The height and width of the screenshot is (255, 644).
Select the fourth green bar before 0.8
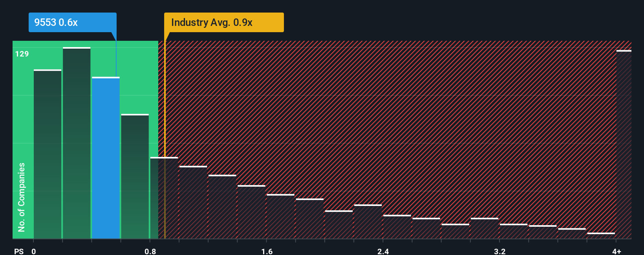click(x=135, y=176)
